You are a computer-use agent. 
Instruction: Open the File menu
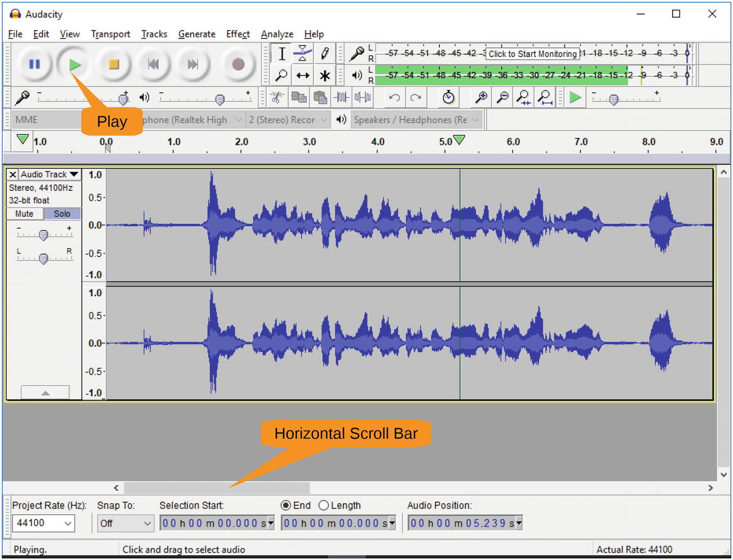(15, 34)
